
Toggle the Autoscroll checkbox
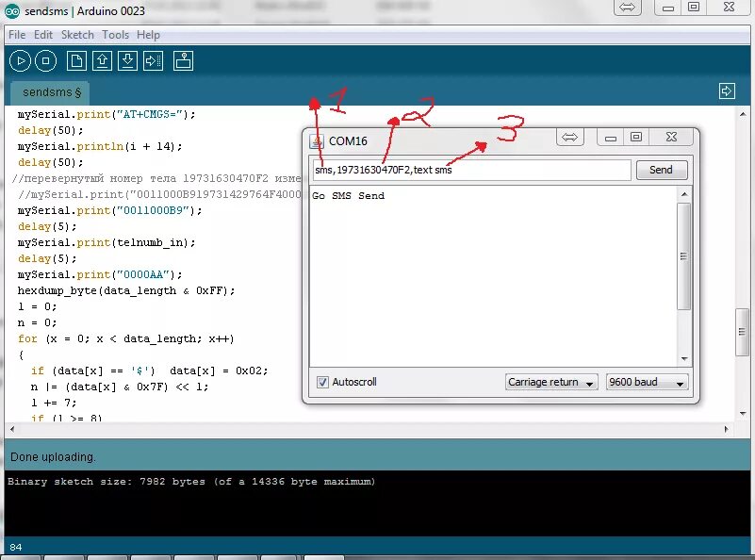[322, 383]
